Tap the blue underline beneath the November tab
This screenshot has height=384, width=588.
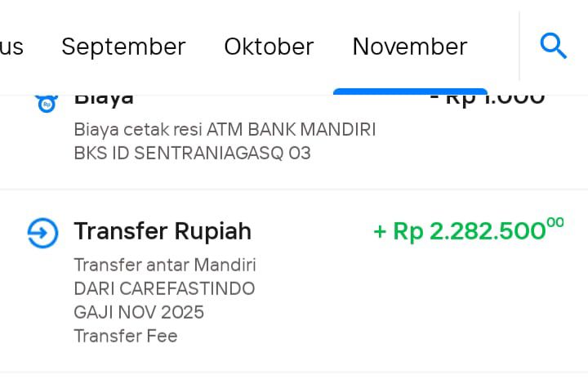pos(410,92)
